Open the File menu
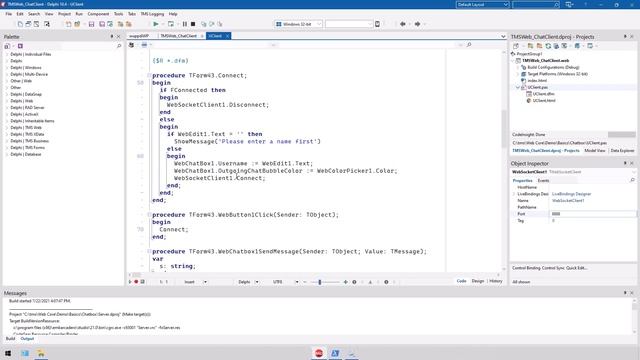This screenshot has width=640, height=360. pos(9,14)
